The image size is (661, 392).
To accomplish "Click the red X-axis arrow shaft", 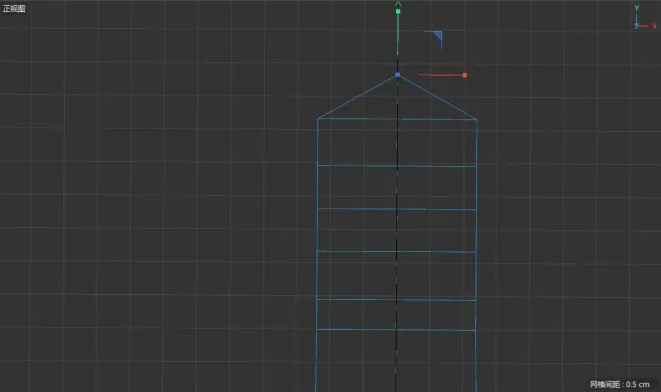I will (440, 75).
